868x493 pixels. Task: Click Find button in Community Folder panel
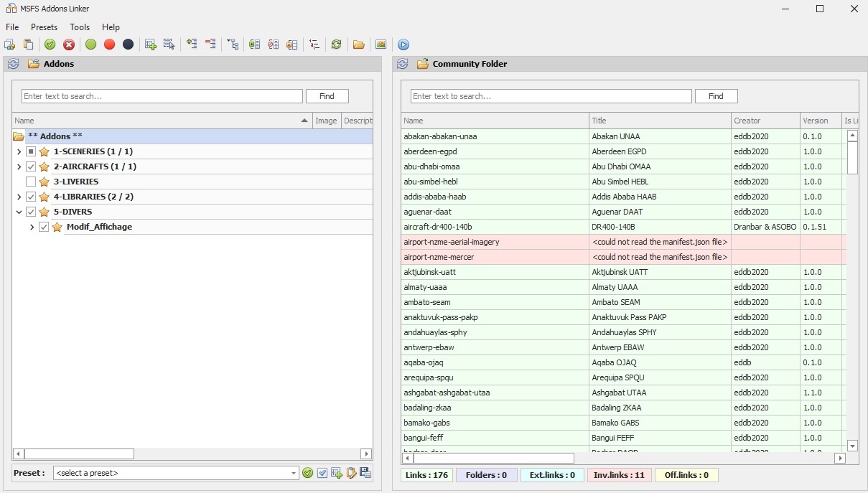[x=716, y=96]
